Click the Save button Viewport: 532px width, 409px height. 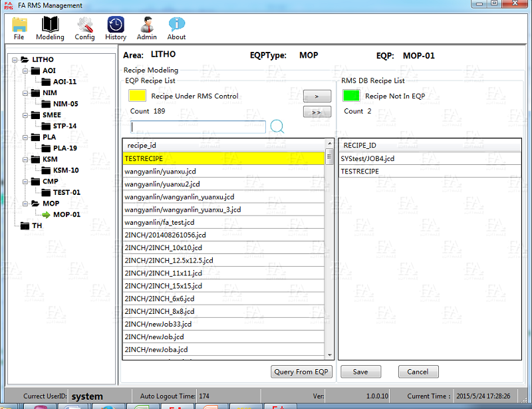(360, 372)
